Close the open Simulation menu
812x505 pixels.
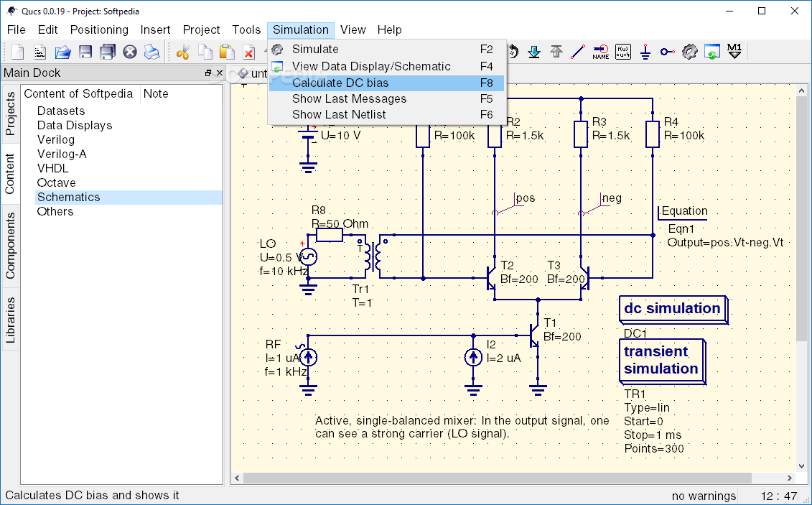[301, 30]
